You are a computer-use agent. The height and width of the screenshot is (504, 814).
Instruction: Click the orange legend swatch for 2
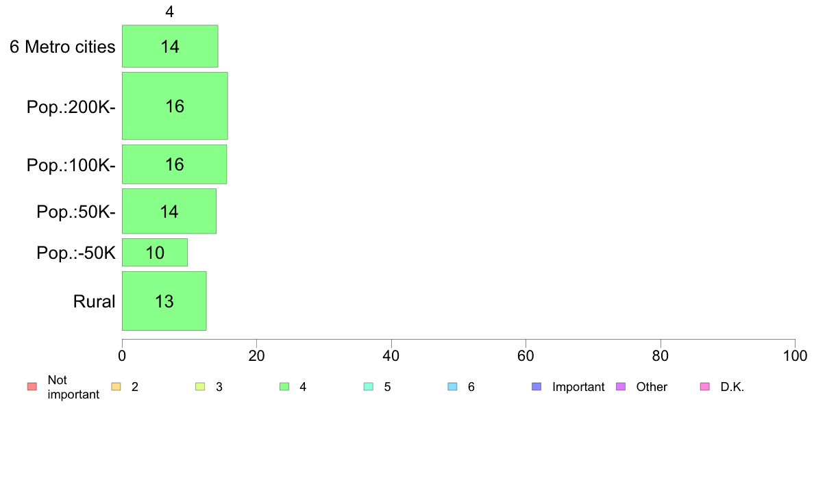[116, 387]
